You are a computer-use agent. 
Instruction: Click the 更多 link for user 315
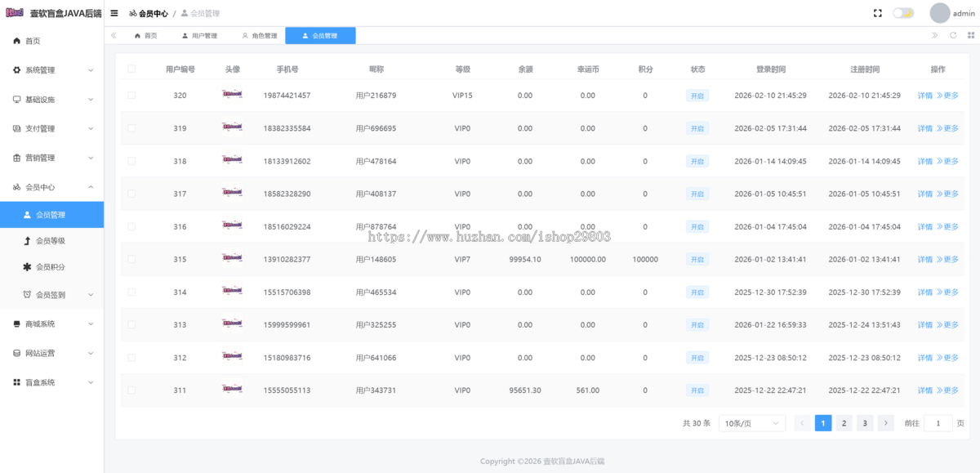coord(948,260)
